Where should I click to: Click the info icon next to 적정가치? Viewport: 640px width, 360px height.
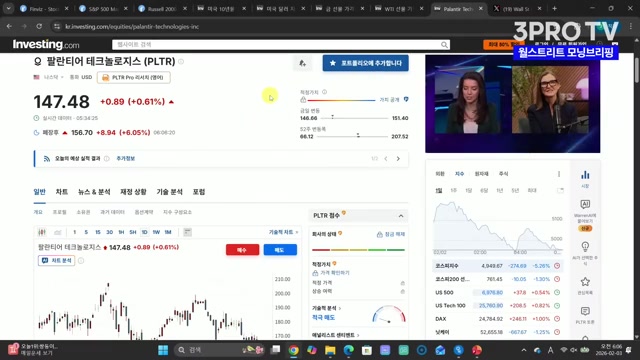pos(324,92)
